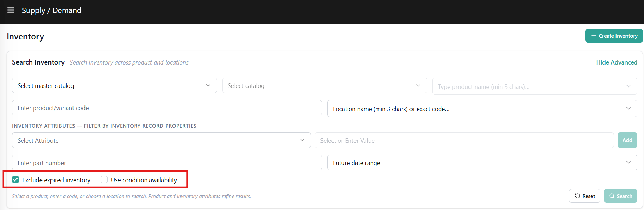
Task: Open the Select Attribute dropdown
Action: click(161, 140)
